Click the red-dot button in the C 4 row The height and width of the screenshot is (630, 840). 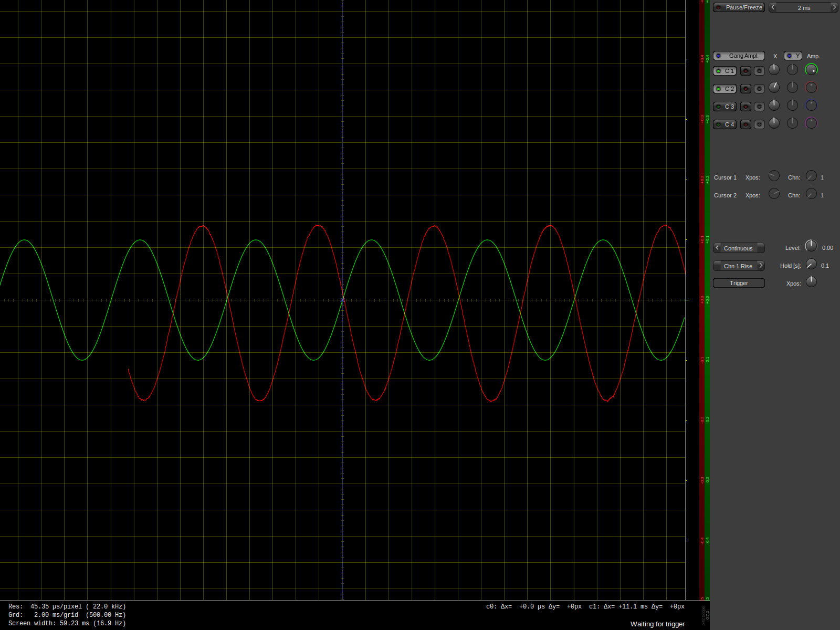pos(745,124)
